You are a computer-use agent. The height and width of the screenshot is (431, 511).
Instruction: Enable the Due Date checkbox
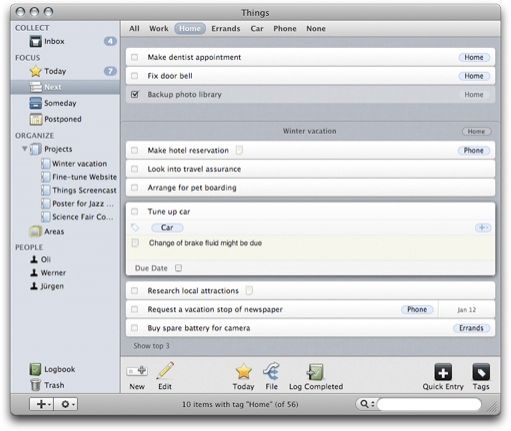pyautogui.click(x=179, y=268)
